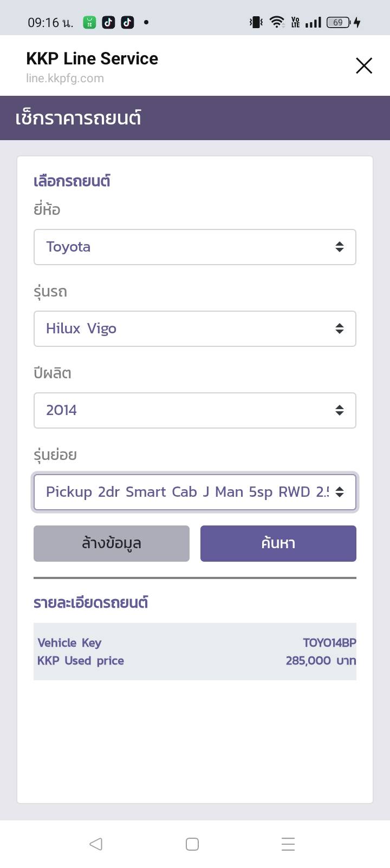Tap the line.kkpfg.com URL text

point(65,78)
